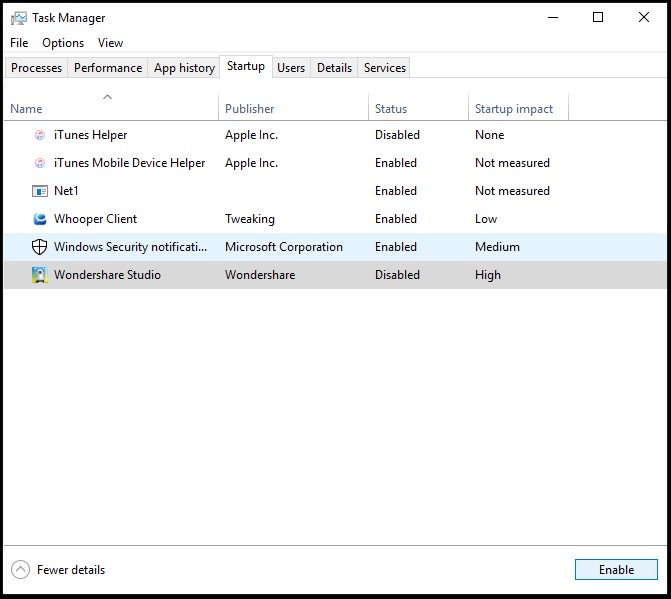The width and height of the screenshot is (671, 599).
Task: Click the Low startup impact value
Action: [486, 219]
